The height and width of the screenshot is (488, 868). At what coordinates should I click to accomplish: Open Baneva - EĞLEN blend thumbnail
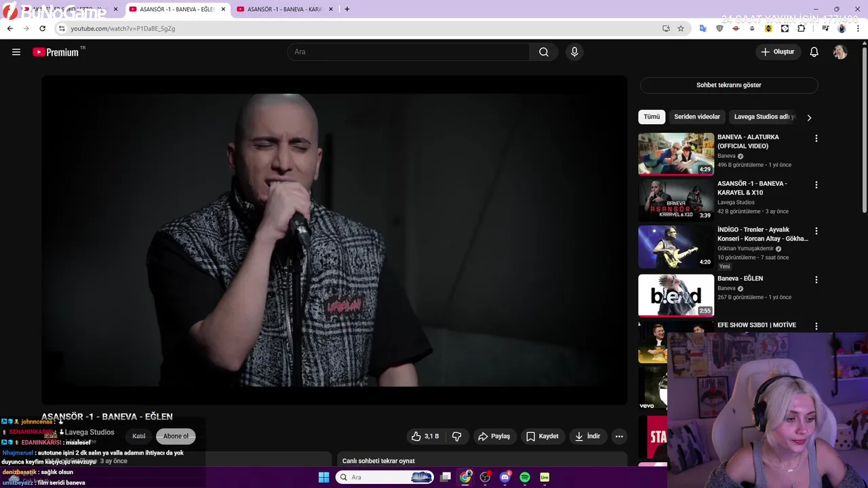click(x=676, y=295)
